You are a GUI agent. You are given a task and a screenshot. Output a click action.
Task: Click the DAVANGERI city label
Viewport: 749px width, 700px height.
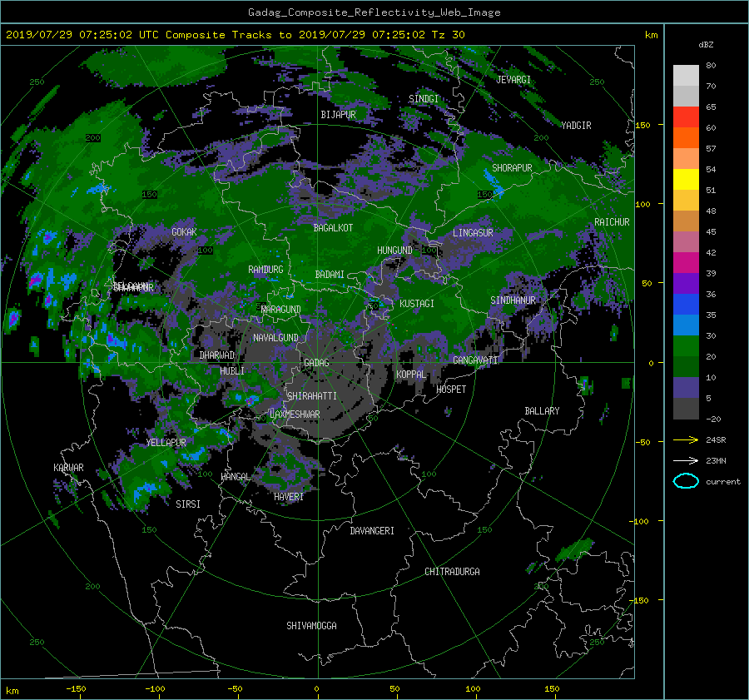click(x=372, y=531)
